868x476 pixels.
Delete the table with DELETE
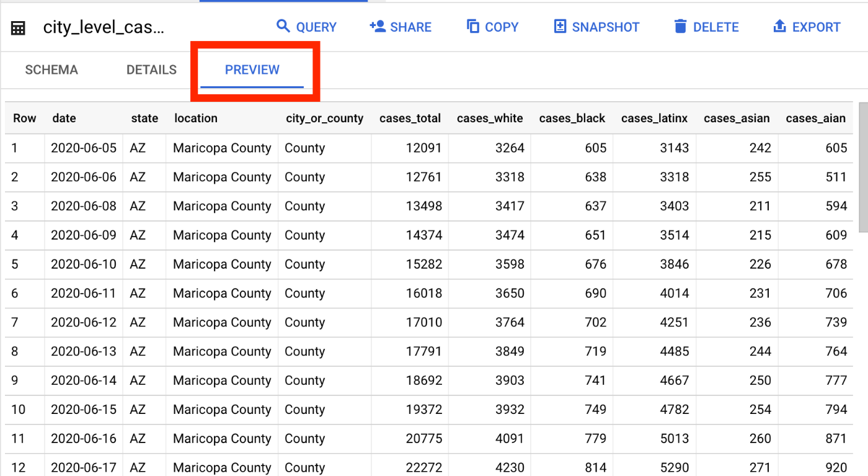tap(706, 27)
